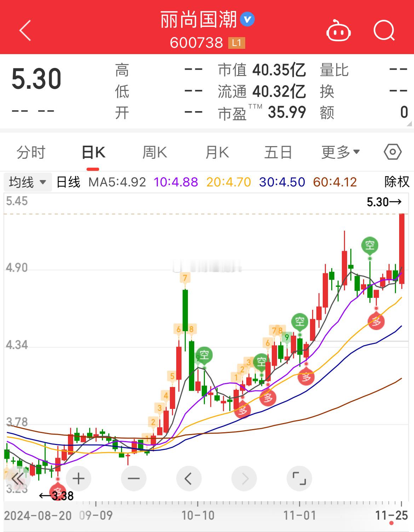Viewport: 414px width, 532px height.
Task: Move chart to next candle
Action: (x=244, y=479)
